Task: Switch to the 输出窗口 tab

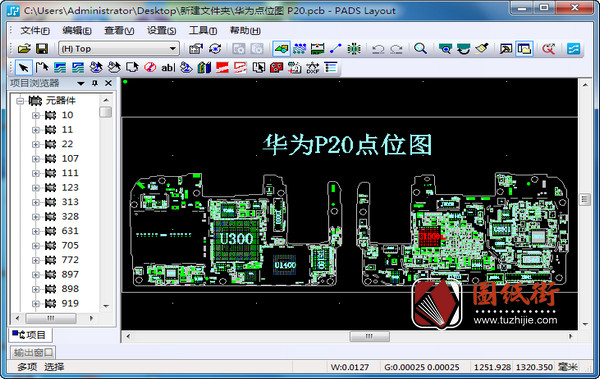Action: (x=33, y=352)
